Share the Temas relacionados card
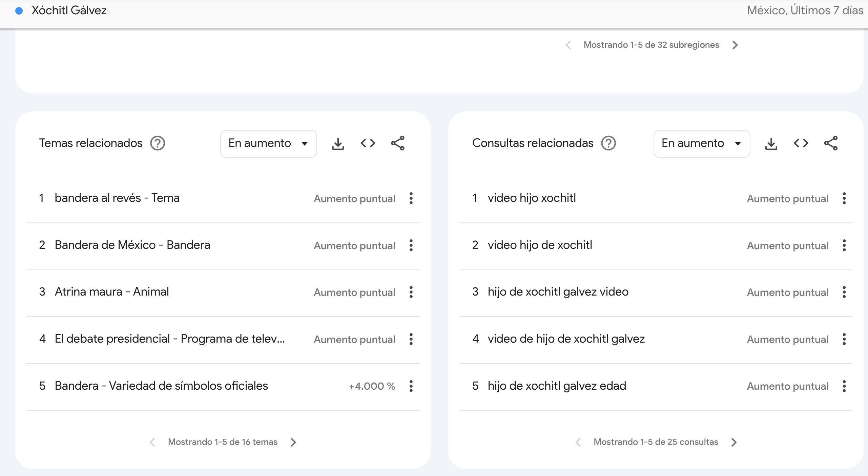This screenshot has width=868, height=476. click(x=397, y=144)
